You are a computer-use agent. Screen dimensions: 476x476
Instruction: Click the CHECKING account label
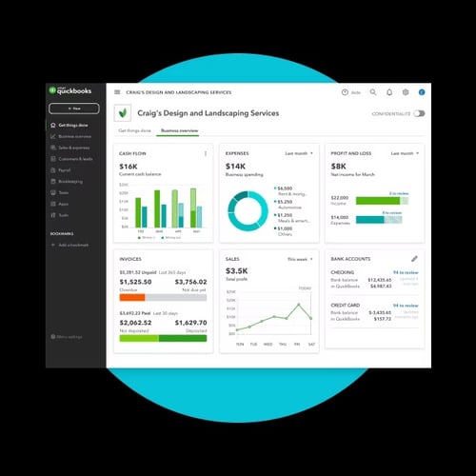pos(343,272)
